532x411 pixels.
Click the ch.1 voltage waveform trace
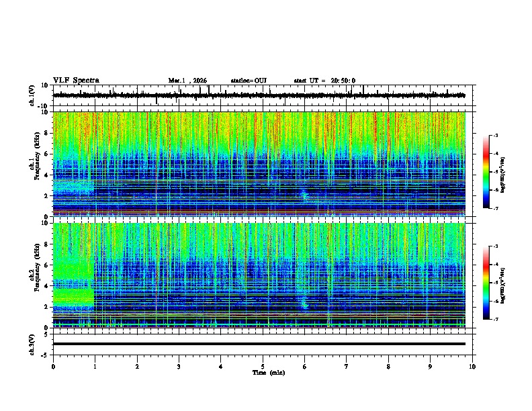tap(259, 95)
